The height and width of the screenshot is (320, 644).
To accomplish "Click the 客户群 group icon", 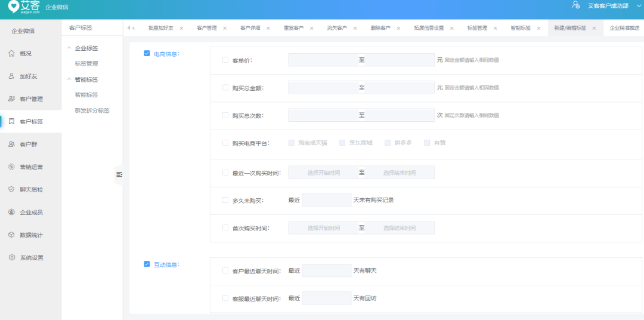I will pyautogui.click(x=11, y=144).
